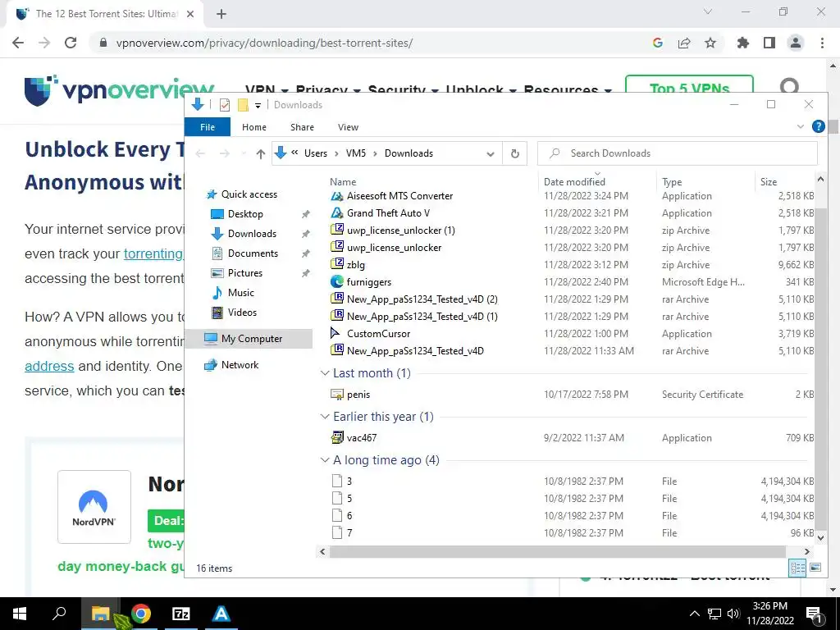840x630 pixels.
Task: Select the uwp_license_unlocker (1) zip archive
Action: coord(400,231)
